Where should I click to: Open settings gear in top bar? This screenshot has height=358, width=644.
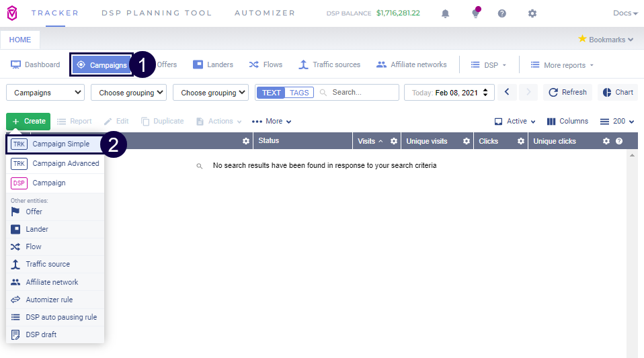[532, 13]
